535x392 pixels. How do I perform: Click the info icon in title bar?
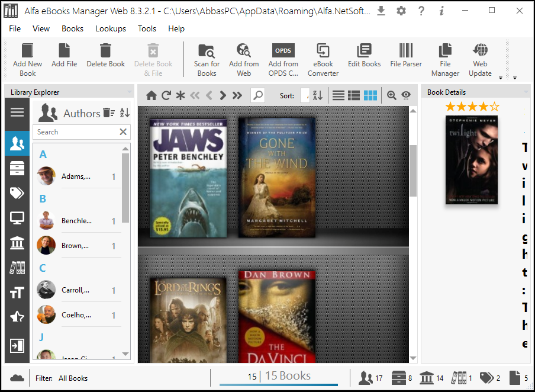(x=441, y=11)
